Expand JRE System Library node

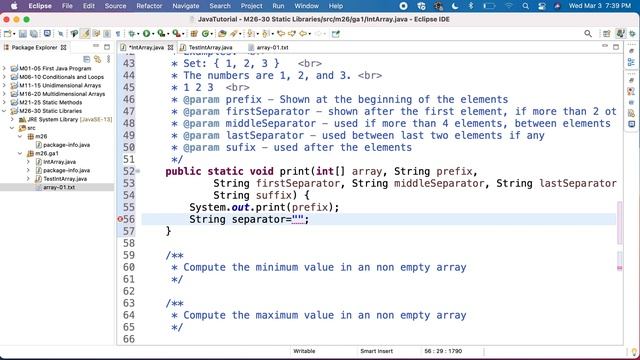(x=12, y=120)
